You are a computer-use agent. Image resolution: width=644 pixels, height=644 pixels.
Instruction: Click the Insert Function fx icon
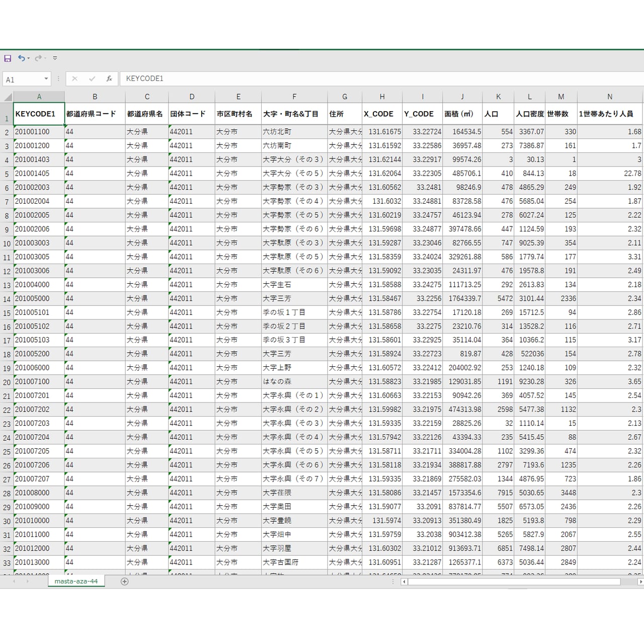click(109, 79)
